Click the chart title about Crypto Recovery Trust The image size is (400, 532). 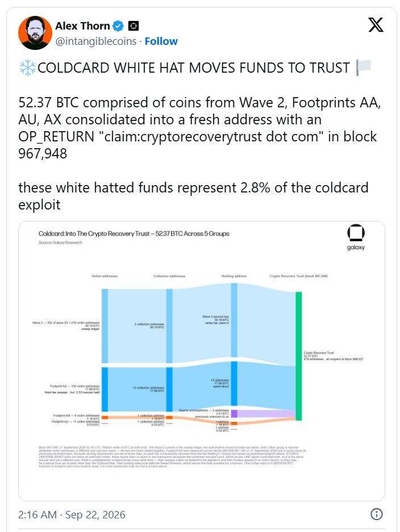tap(134, 234)
